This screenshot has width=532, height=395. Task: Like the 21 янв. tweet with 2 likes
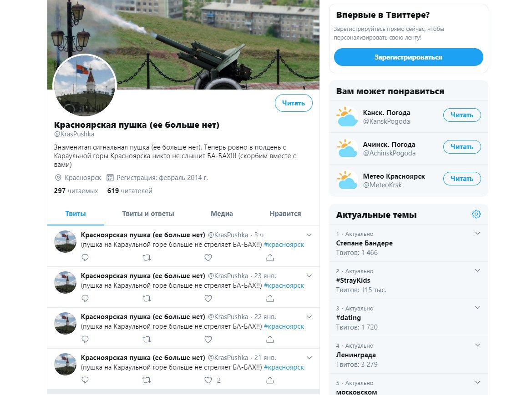coord(208,380)
